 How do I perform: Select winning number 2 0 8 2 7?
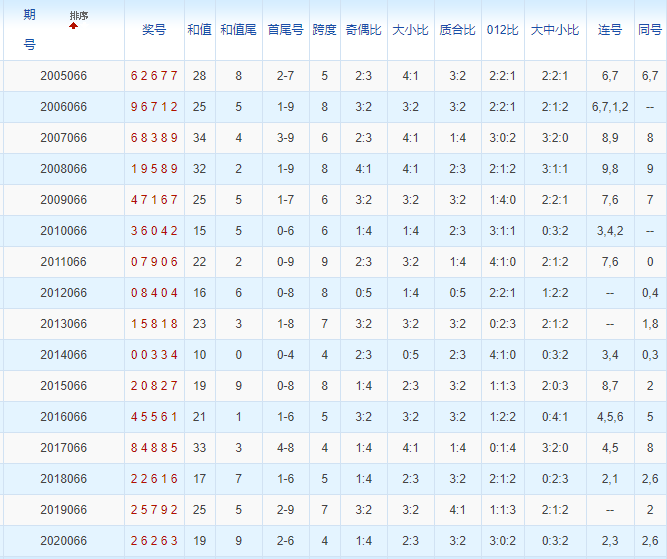click(154, 386)
